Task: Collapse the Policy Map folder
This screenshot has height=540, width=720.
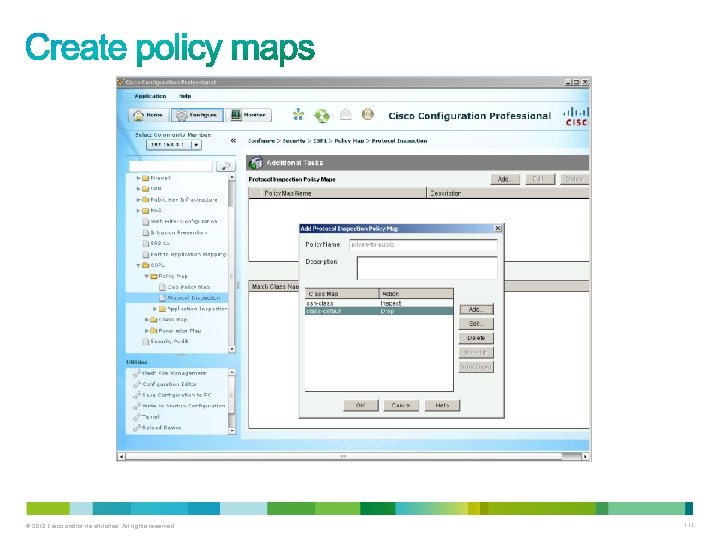Action: tap(146, 276)
